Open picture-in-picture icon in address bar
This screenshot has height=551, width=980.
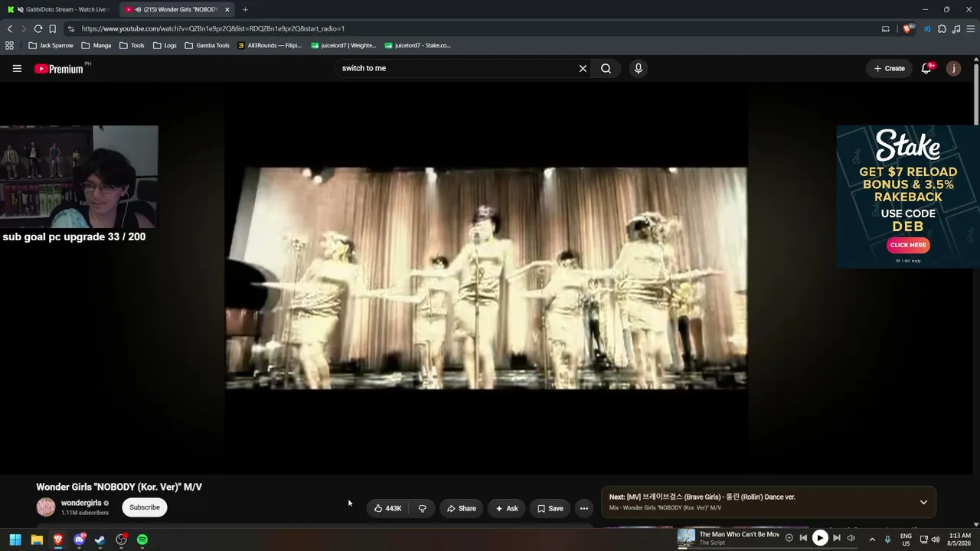(x=886, y=29)
